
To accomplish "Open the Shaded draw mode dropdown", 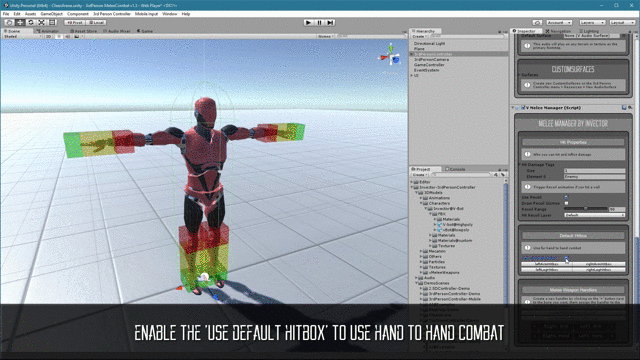I will [x=22, y=36].
